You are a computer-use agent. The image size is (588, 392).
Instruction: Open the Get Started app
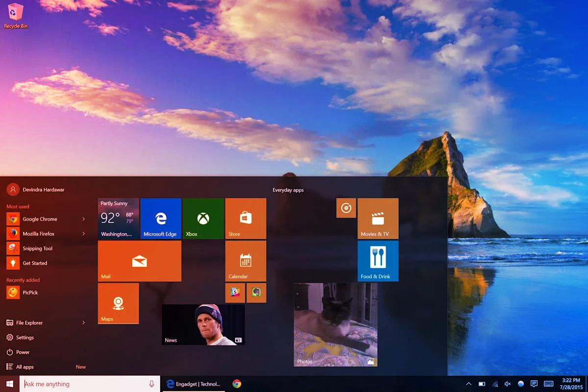click(x=27, y=263)
